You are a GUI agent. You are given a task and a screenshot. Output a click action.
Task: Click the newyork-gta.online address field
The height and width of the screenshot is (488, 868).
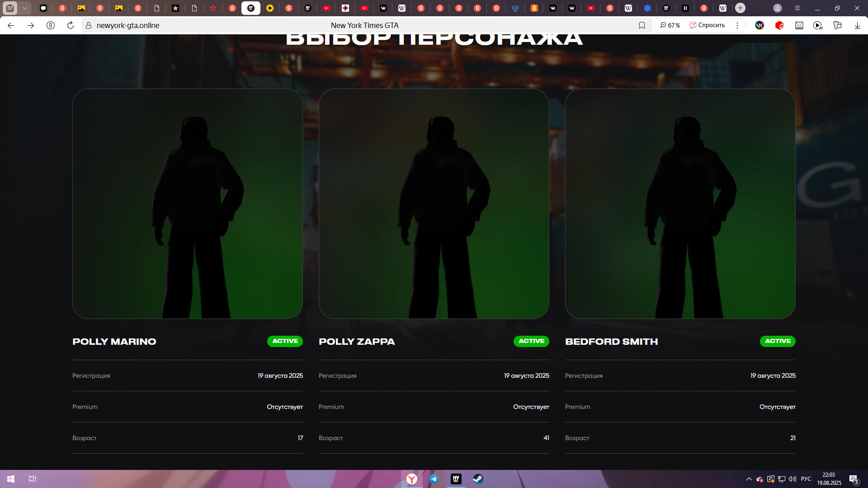(128, 25)
